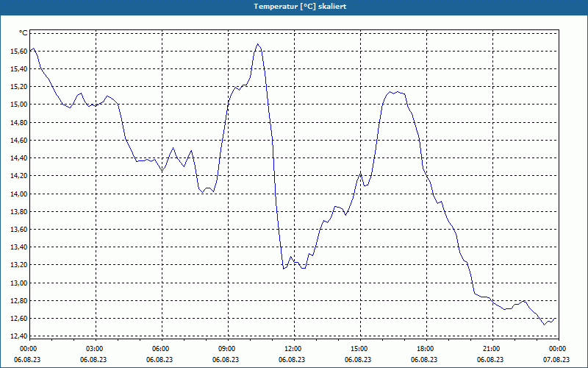Select the 14,60 y-axis label
588x368 pixels.
click(x=19, y=140)
